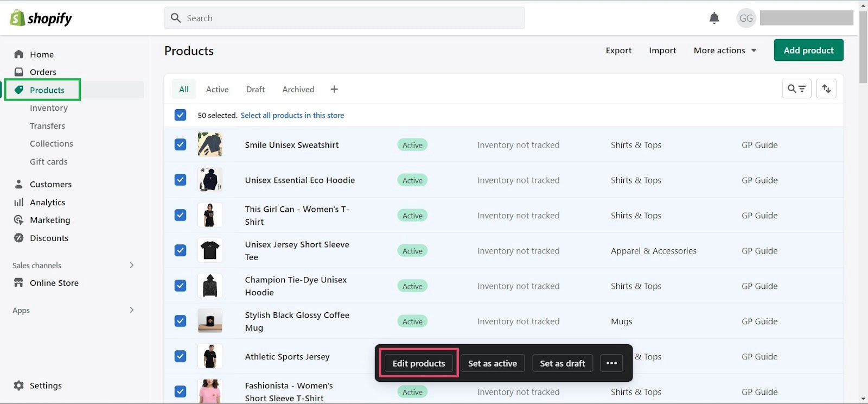Focus the Search input field
The width and height of the screenshot is (868, 404).
344,18
